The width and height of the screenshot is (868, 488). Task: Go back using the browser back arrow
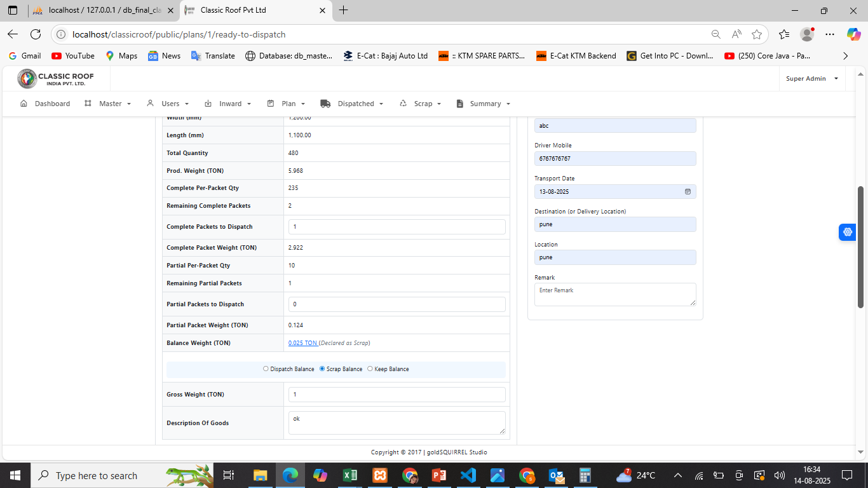click(x=13, y=34)
